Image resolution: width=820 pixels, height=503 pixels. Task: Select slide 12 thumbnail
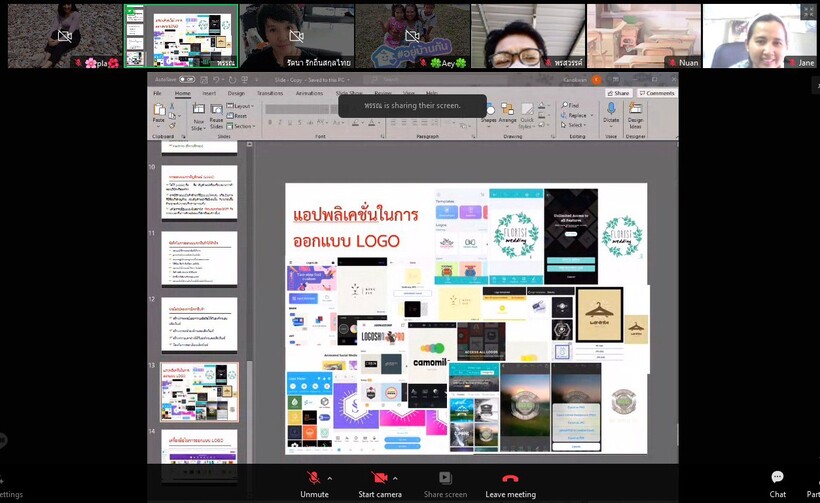(x=199, y=325)
